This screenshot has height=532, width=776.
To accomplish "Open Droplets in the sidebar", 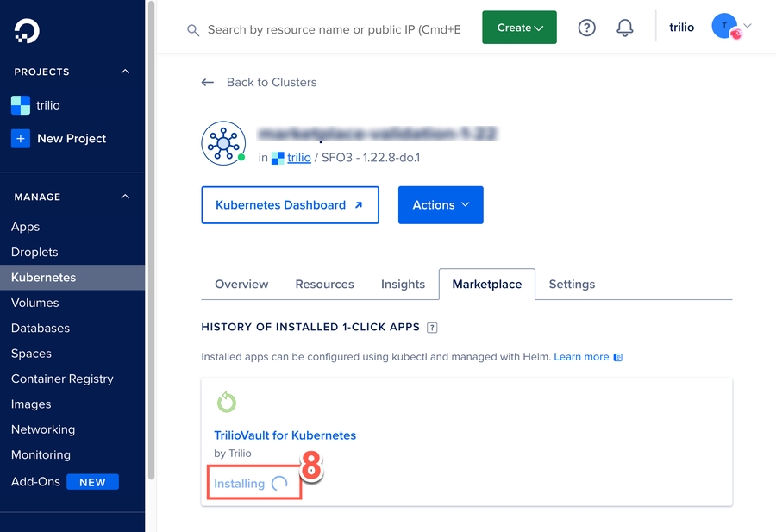I will click(x=34, y=253).
